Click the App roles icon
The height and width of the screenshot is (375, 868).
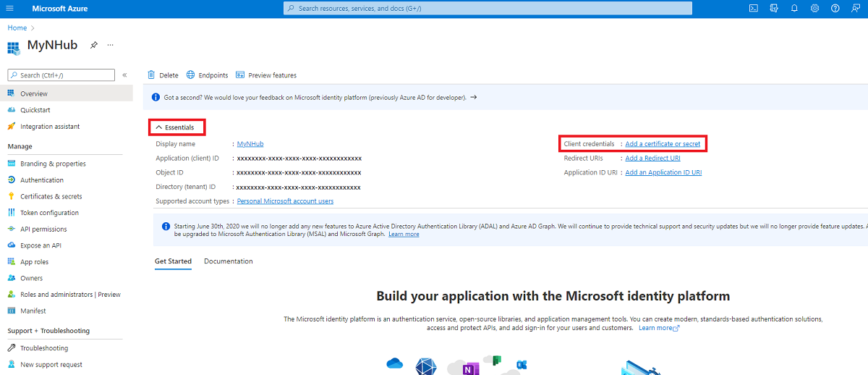tap(12, 261)
